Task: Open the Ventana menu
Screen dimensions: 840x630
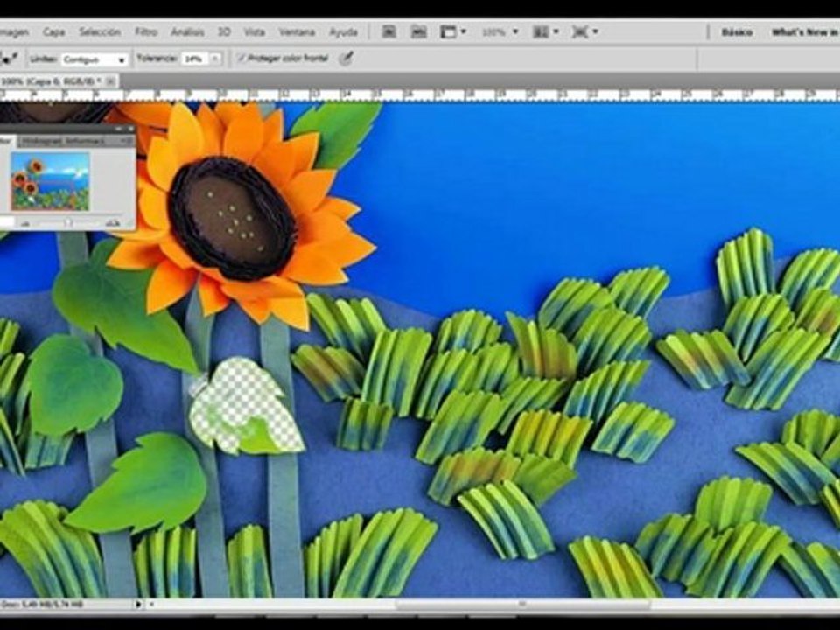Action: click(x=297, y=32)
